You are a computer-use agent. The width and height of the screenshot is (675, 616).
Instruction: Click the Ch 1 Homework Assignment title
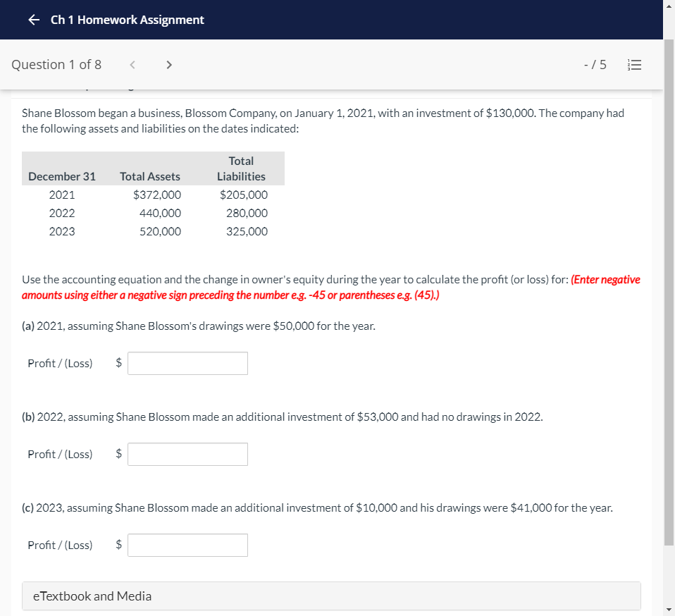tap(126, 20)
